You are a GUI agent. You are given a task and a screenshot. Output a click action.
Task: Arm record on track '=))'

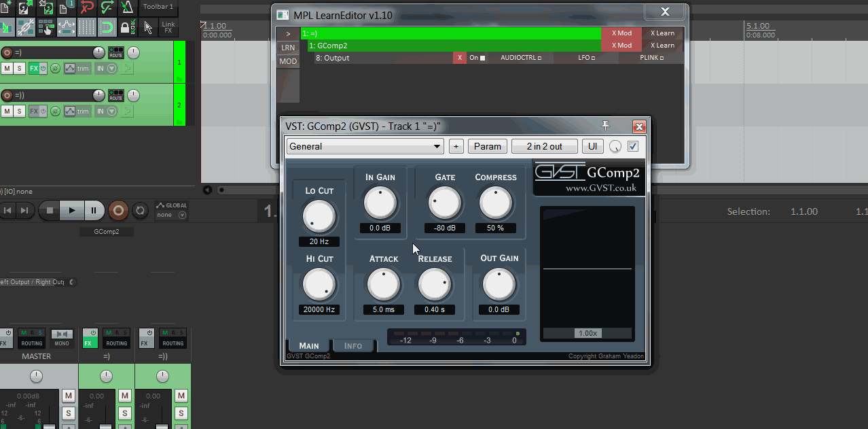(7, 95)
